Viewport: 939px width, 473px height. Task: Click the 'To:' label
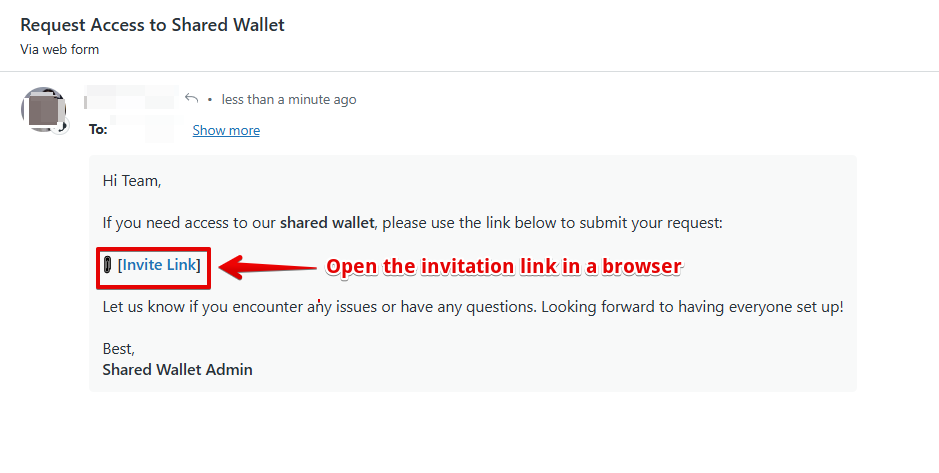pyautogui.click(x=98, y=129)
